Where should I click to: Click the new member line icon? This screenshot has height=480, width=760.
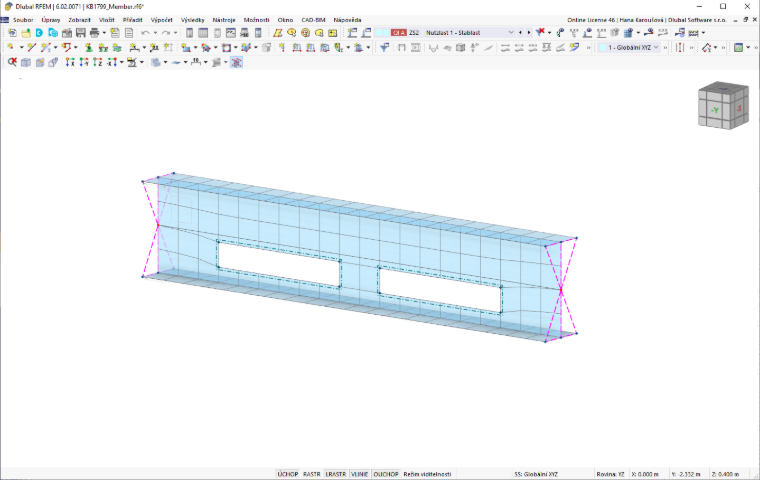32,47
